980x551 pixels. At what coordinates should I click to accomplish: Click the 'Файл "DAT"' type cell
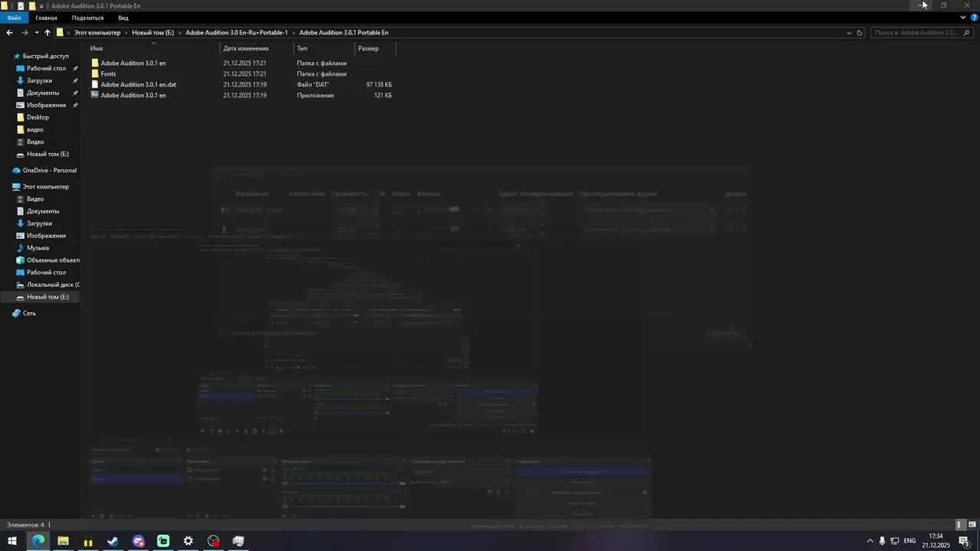click(x=313, y=84)
